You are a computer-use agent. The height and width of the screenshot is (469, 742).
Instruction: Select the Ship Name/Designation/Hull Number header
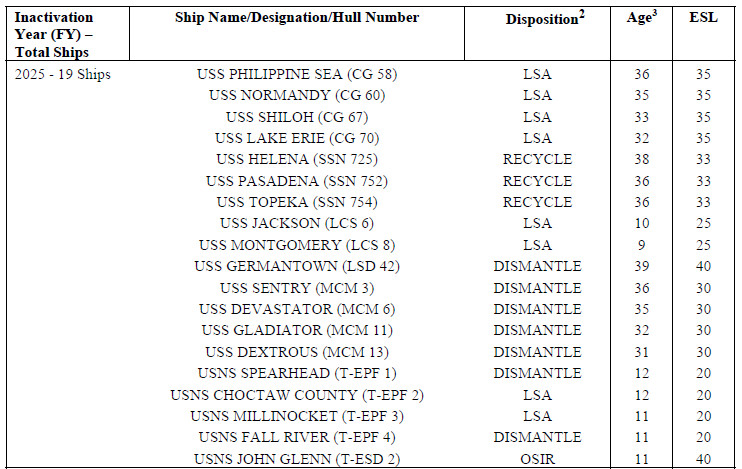297,18
